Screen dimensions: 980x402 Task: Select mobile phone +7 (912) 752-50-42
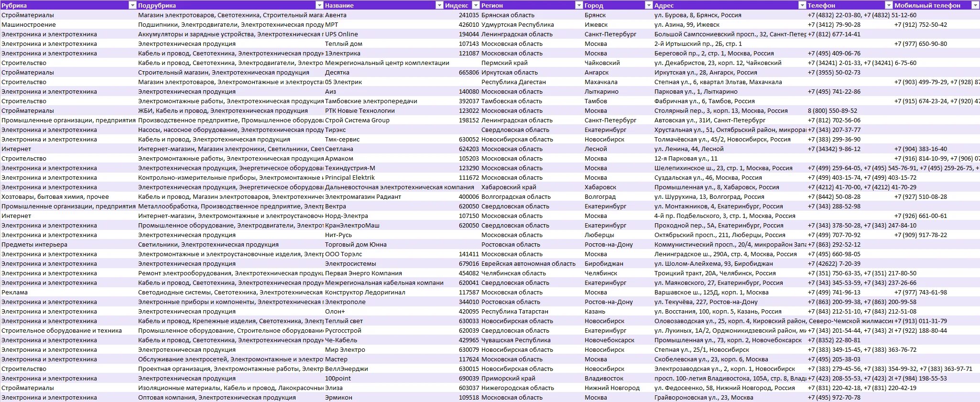(936, 24)
